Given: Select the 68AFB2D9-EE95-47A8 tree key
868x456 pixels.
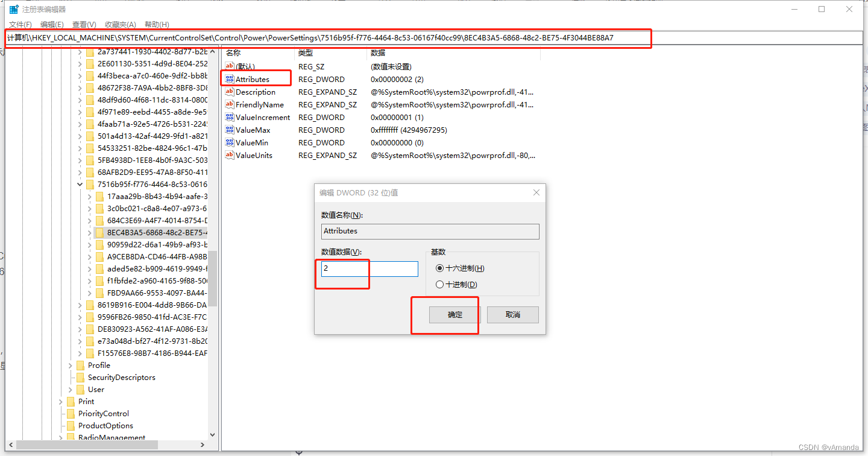Looking at the screenshot, I should [x=152, y=172].
